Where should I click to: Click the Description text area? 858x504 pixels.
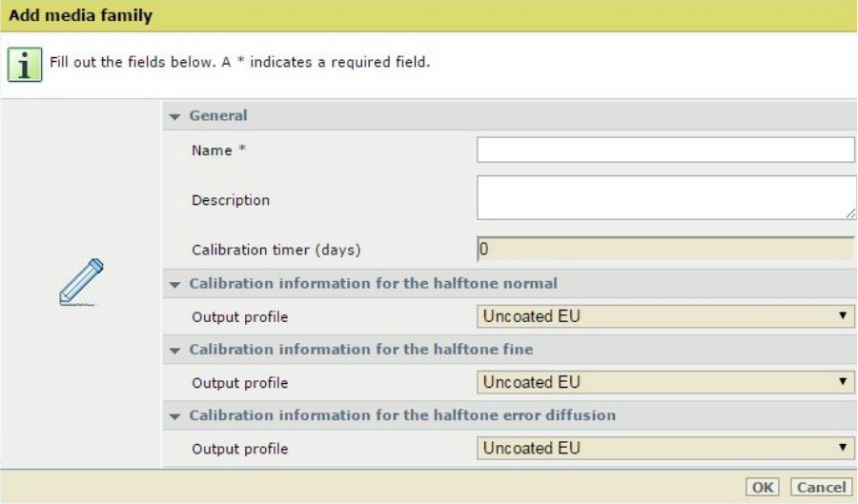point(665,197)
